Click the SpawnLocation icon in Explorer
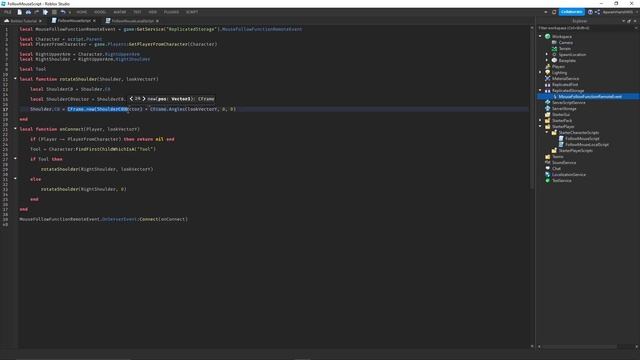This screenshot has height=360, width=640. point(554,54)
